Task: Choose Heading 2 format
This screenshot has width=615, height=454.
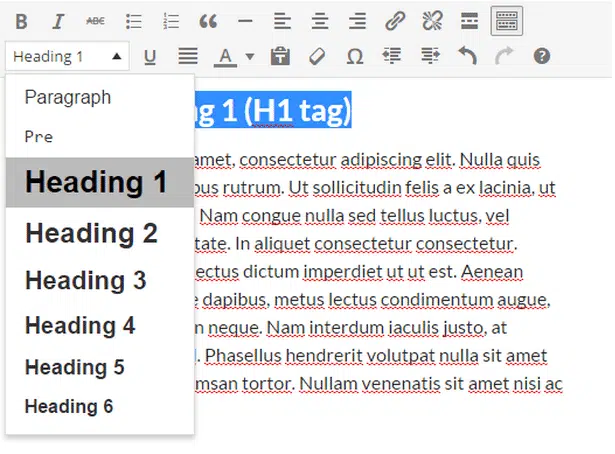Action: (100, 233)
